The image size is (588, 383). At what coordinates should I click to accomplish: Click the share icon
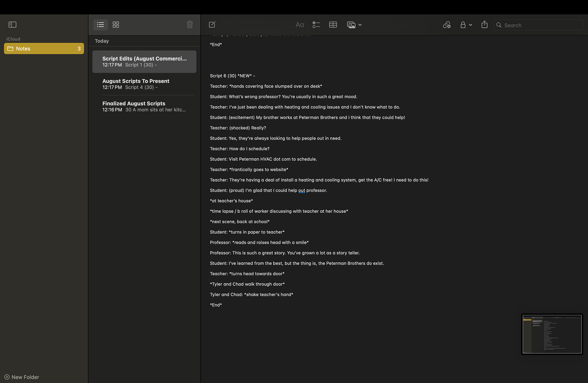click(484, 25)
